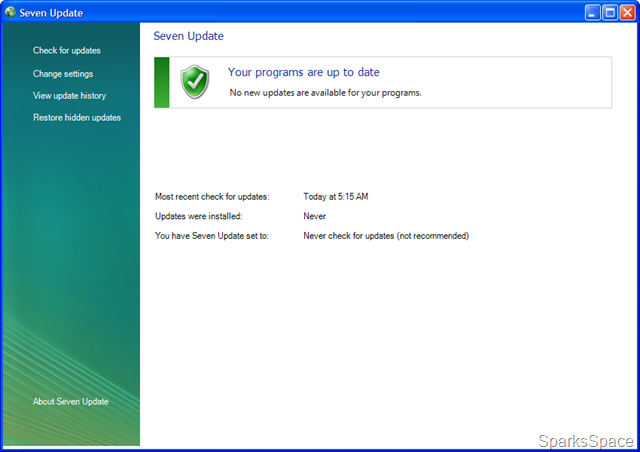The image size is (640, 452).
Task: Click the 'You have Seven Update set to' label
Action: (x=212, y=236)
